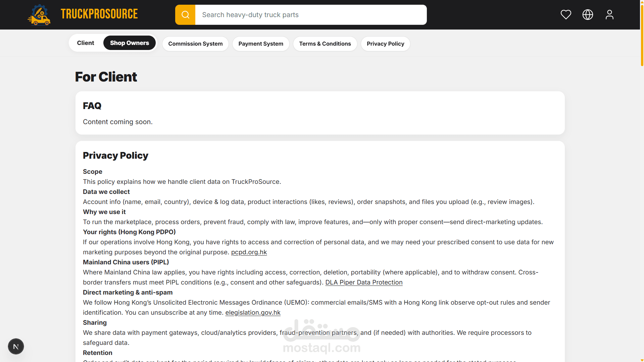This screenshot has height=362, width=644.
Task: Click the 'FAQ' section heading
Action: [92, 106]
